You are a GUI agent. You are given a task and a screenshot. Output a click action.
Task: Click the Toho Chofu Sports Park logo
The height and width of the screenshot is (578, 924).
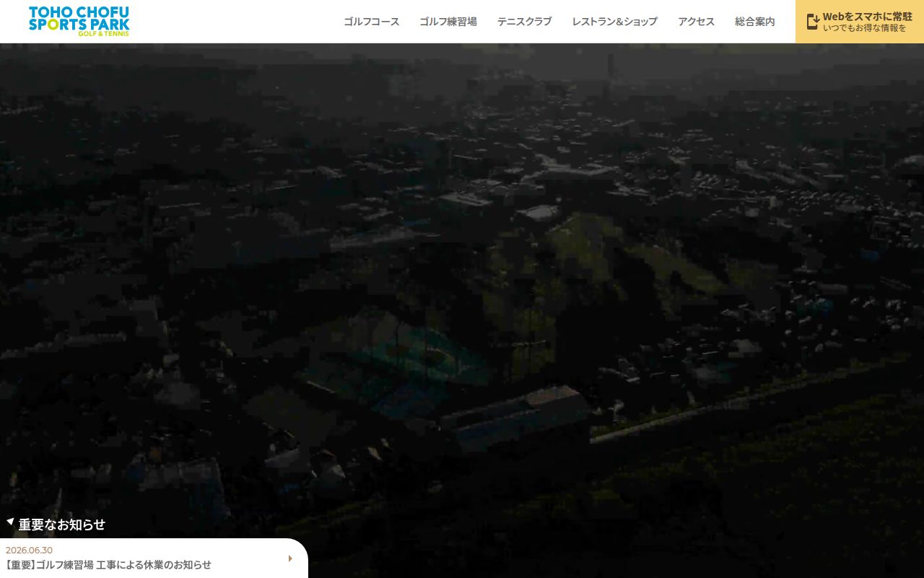79,21
